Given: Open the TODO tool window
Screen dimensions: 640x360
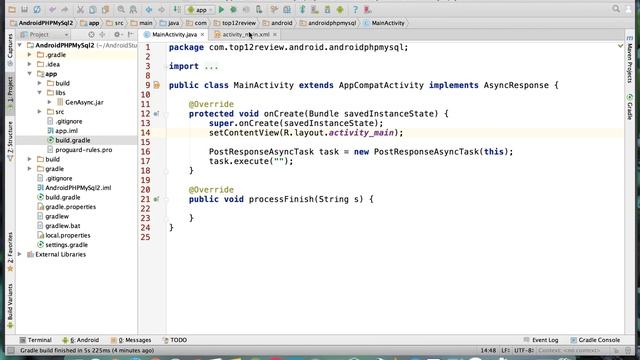Looking at the screenshot, I should 175,340.
